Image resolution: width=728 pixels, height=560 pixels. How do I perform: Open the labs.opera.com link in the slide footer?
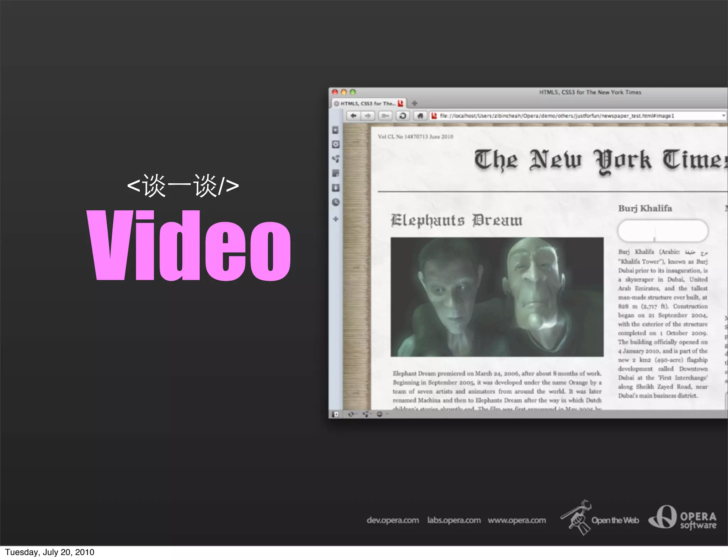coord(454,520)
